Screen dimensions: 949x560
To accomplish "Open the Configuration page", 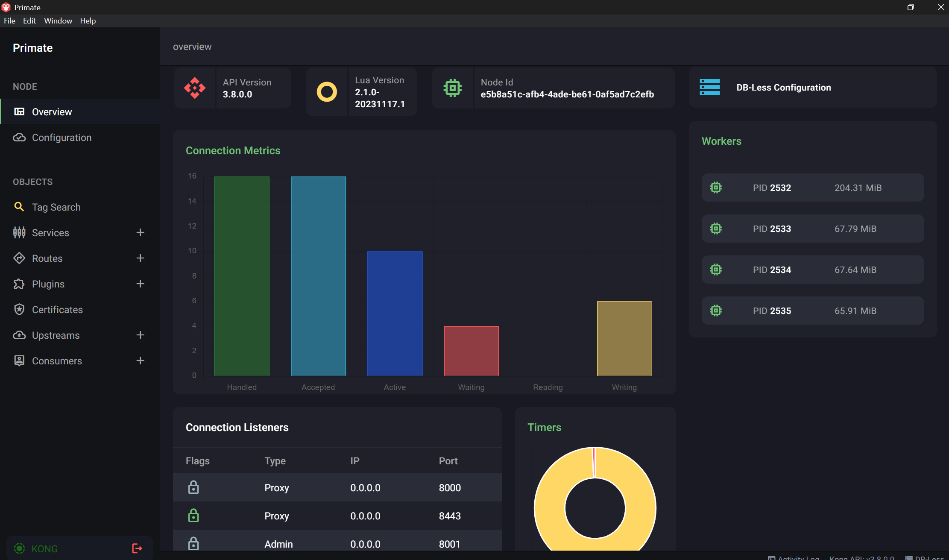I will point(80,137).
